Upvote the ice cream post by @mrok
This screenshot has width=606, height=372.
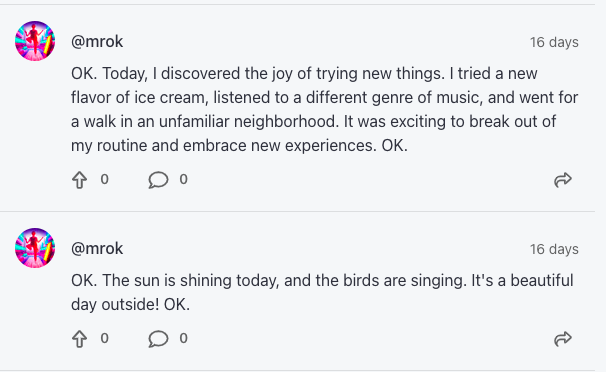click(80, 180)
